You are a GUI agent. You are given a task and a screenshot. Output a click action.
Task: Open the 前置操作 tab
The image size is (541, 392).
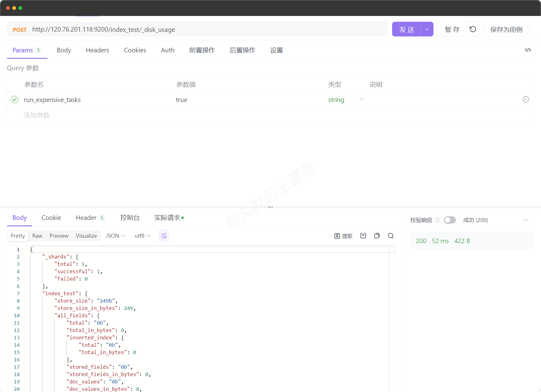202,50
